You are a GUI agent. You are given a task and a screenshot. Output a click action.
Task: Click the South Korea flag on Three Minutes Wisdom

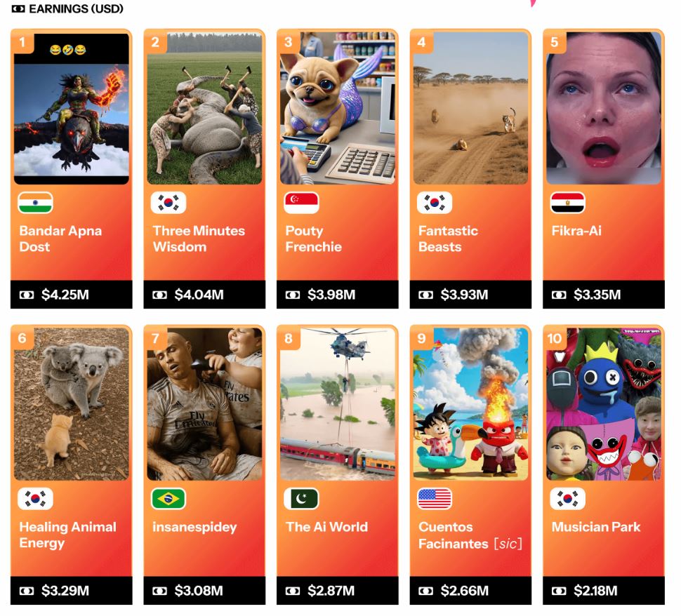(x=168, y=203)
